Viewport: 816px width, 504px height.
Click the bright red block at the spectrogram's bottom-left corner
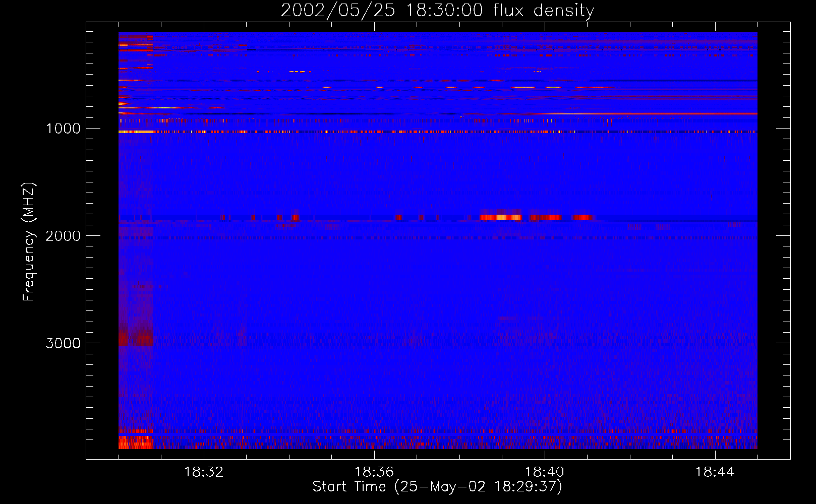136,443
